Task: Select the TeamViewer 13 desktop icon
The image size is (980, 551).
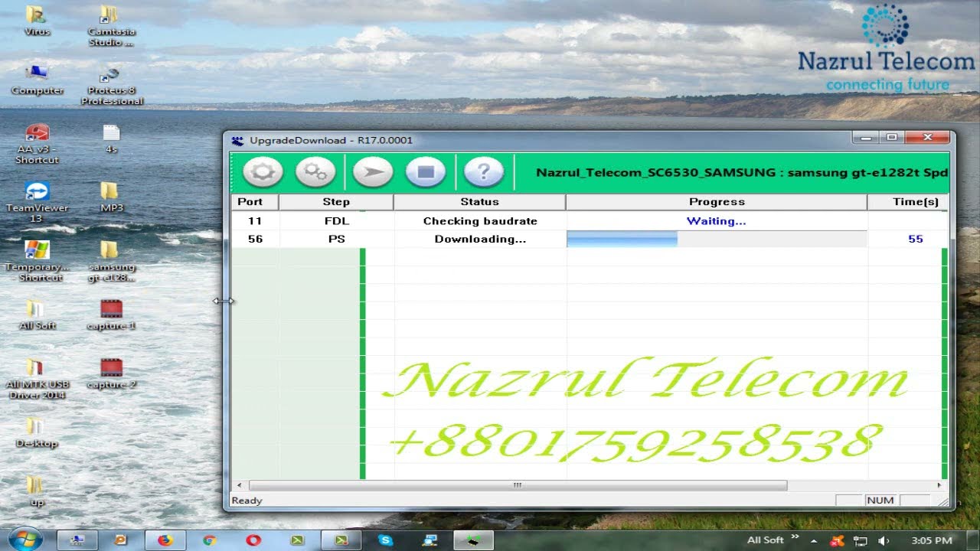Action: pos(37,202)
